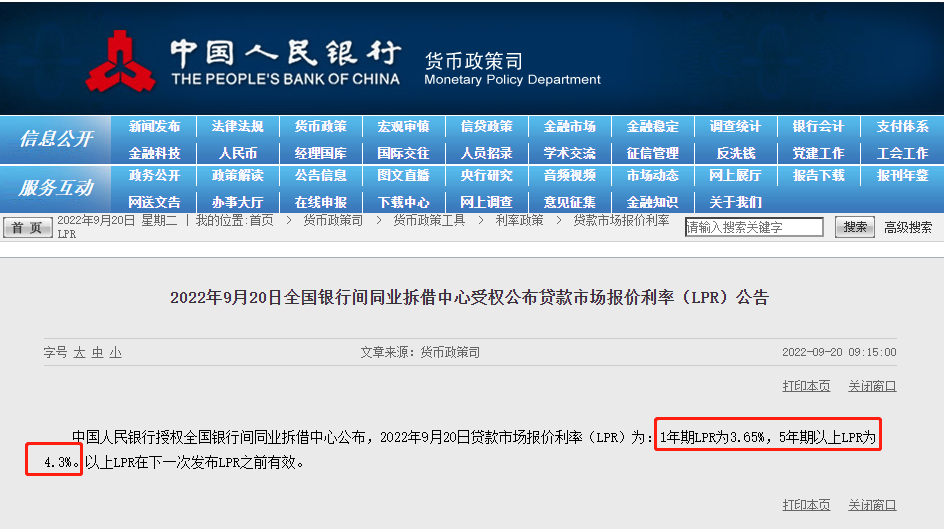Go to 国际交往 page
Image resolution: width=944 pixels, height=529 pixels.
(x=403, y=153)
